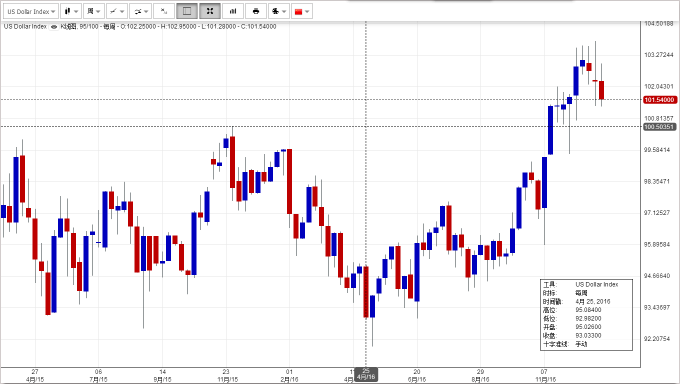The image size is (680, 384).
Task: Open the US Dollar Index instrument dropdown
Action: (x=31, y=11)
